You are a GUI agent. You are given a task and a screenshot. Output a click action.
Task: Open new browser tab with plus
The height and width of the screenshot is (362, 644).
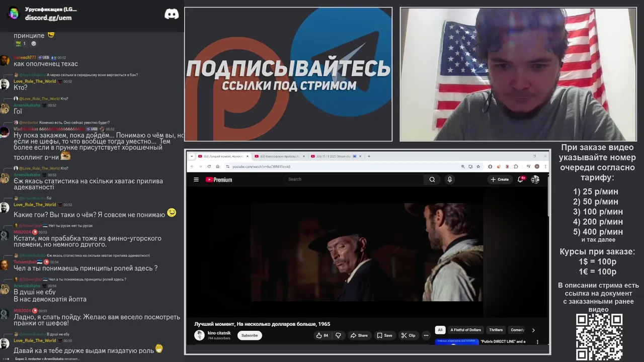[369, 156]
